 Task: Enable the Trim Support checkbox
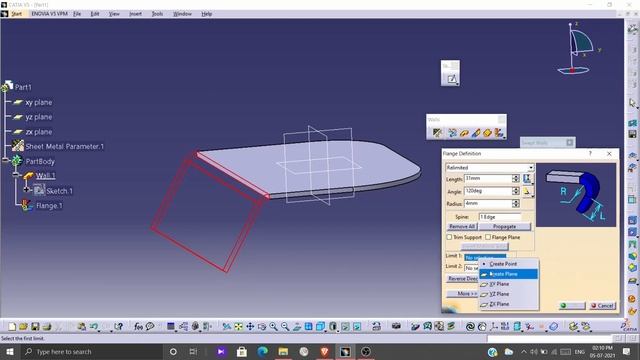[449, 237]
